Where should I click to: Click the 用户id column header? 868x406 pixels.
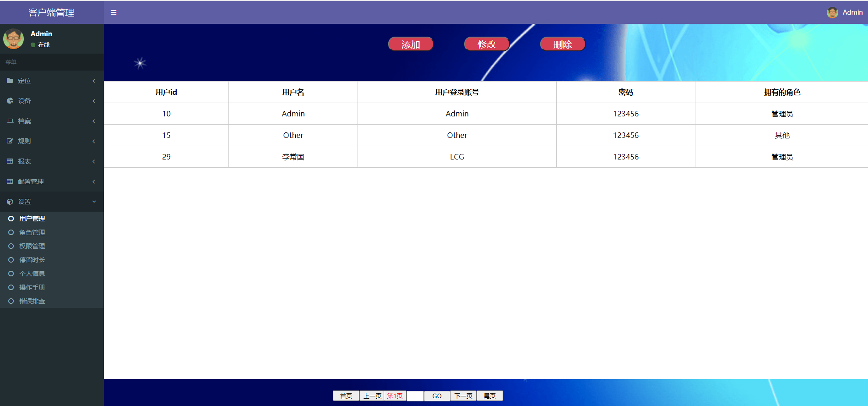[x=166, y=92]
